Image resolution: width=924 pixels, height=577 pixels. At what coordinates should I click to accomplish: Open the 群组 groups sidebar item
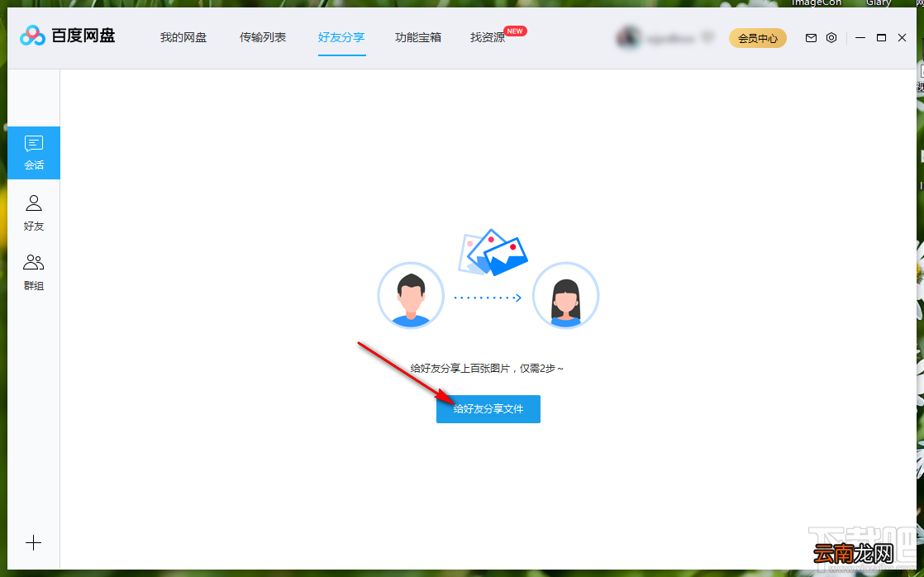tap(34, 272)
